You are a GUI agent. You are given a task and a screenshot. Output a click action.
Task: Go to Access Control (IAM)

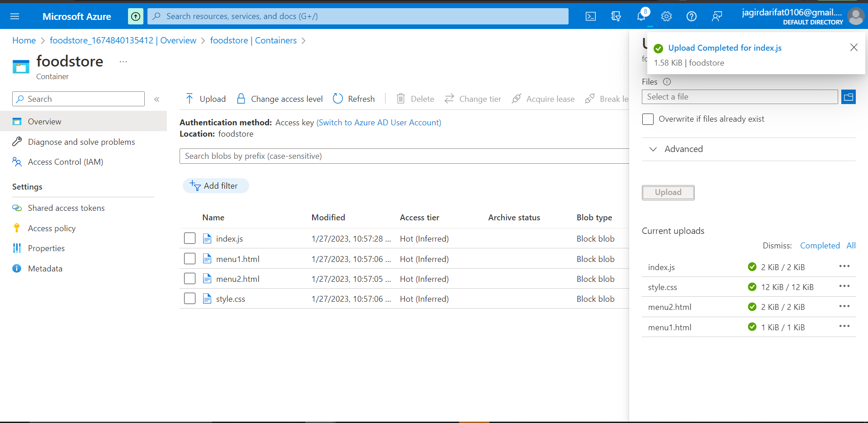tap(66, 162)
